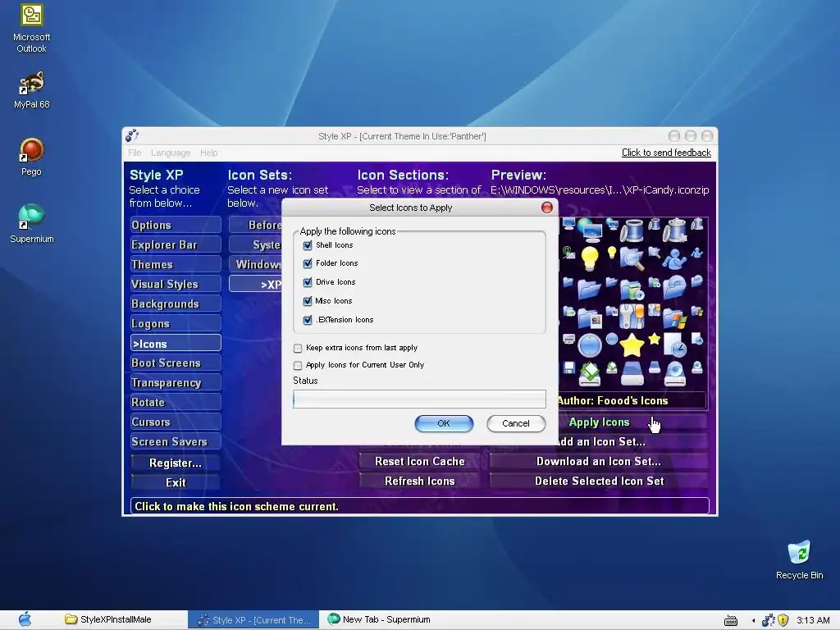Select the large full trash can preview icon
This screenshot has height=630, width=840.
click(675, 231)
